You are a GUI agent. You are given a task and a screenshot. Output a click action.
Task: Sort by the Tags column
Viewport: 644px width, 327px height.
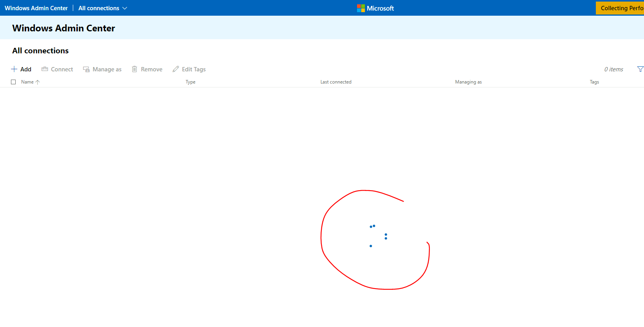[594, 82]
